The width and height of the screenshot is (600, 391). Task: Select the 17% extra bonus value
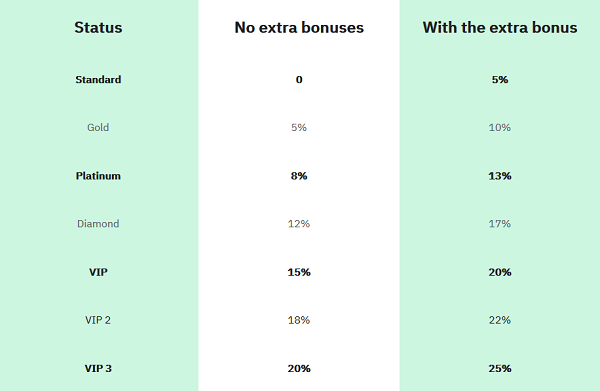(x=500, y=224)
